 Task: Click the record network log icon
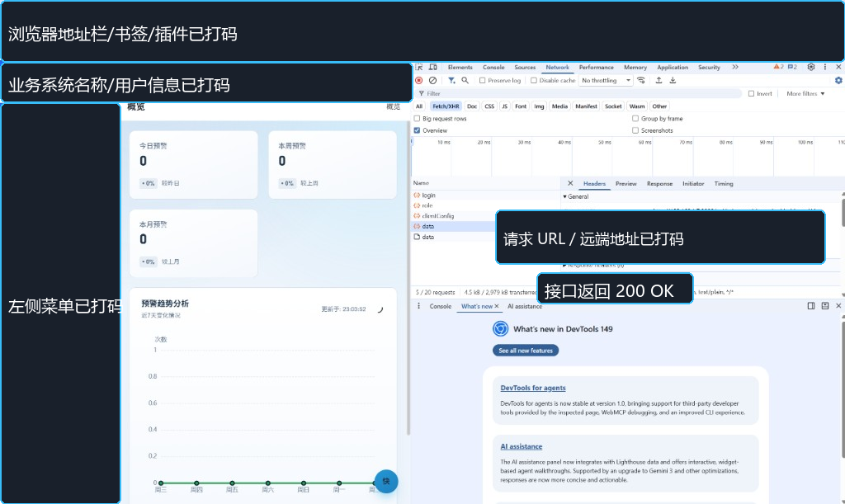[418, 80]
